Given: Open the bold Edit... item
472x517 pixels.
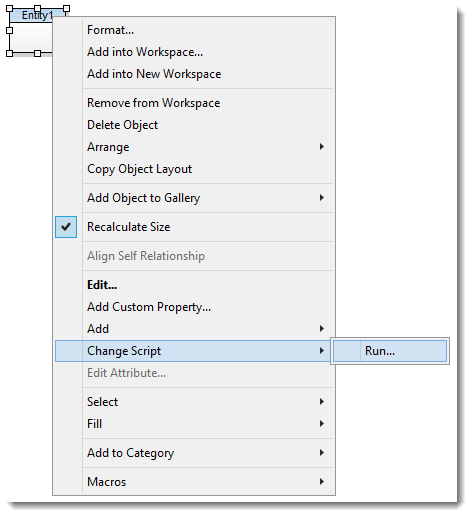Looking at the screenshot, I should click(194, 285).
